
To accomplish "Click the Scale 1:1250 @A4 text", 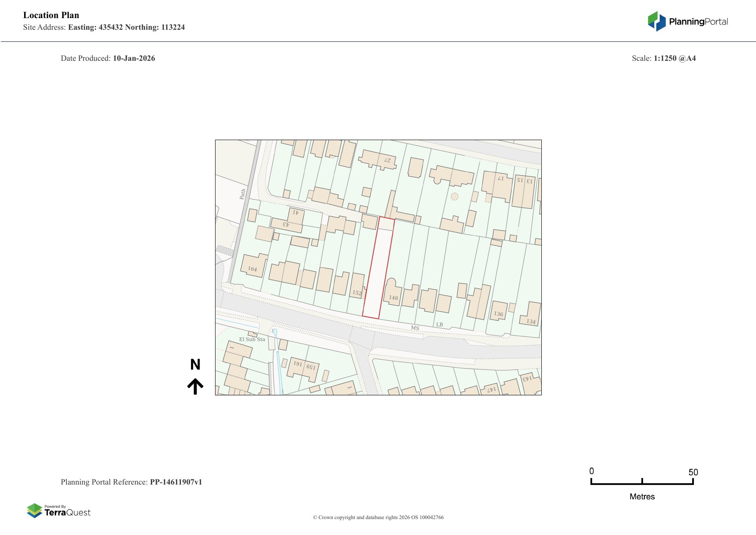I will (x=664, y=58).
